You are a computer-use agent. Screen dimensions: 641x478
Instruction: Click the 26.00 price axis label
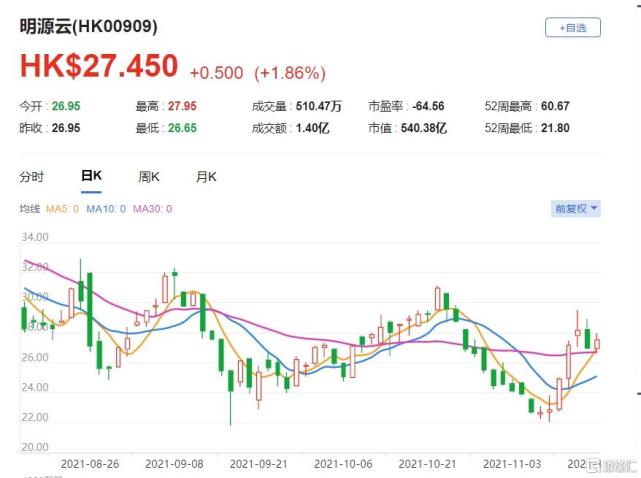pos(35,357)
